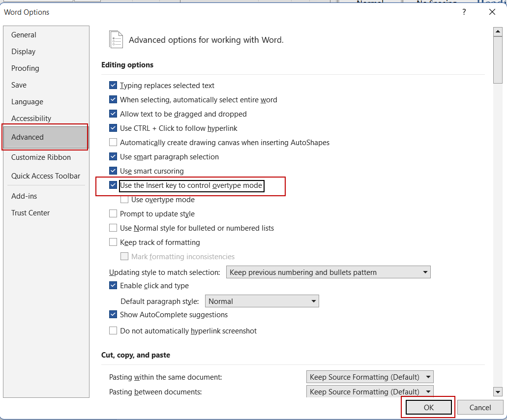This screenshot has height=420, width=507.
Task: Click the vertical scrollbar thumb
Action: pos(498,59)
